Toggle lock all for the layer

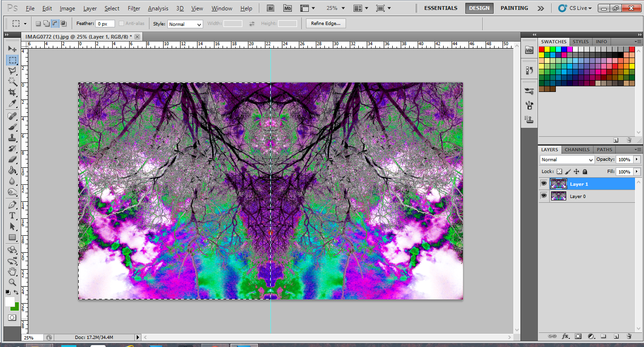pos(585,172)
